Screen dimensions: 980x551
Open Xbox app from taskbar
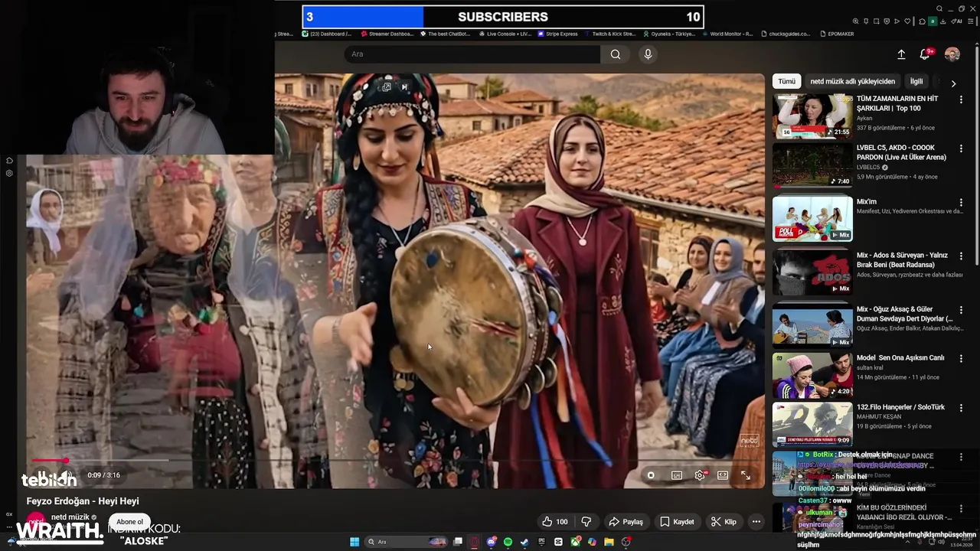pos(575,542)
